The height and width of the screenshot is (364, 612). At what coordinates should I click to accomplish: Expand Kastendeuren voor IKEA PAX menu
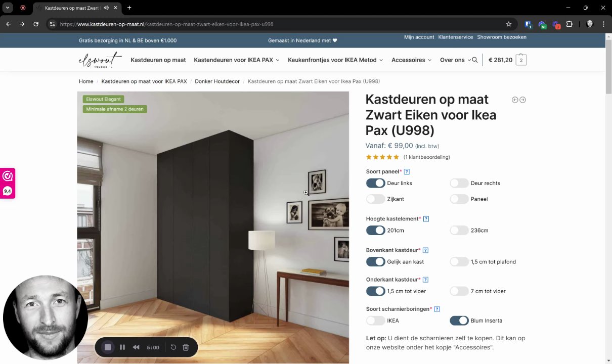(237, 60)
